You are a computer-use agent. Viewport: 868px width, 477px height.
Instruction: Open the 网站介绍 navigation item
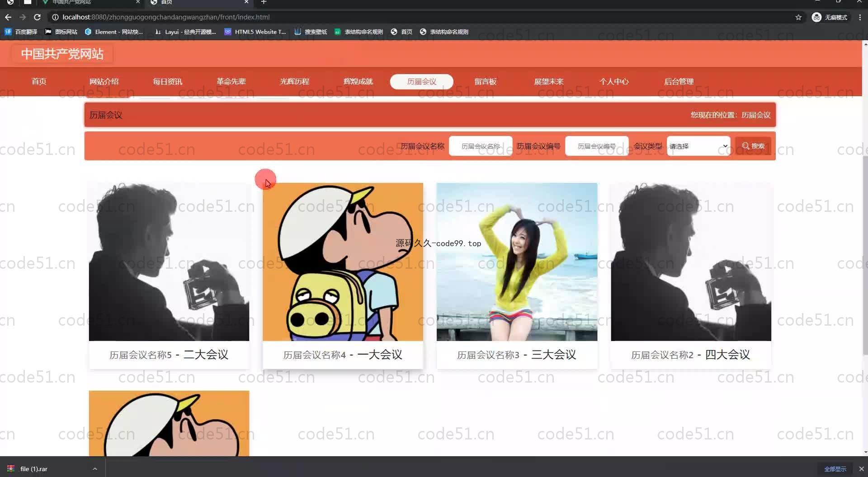104,81
